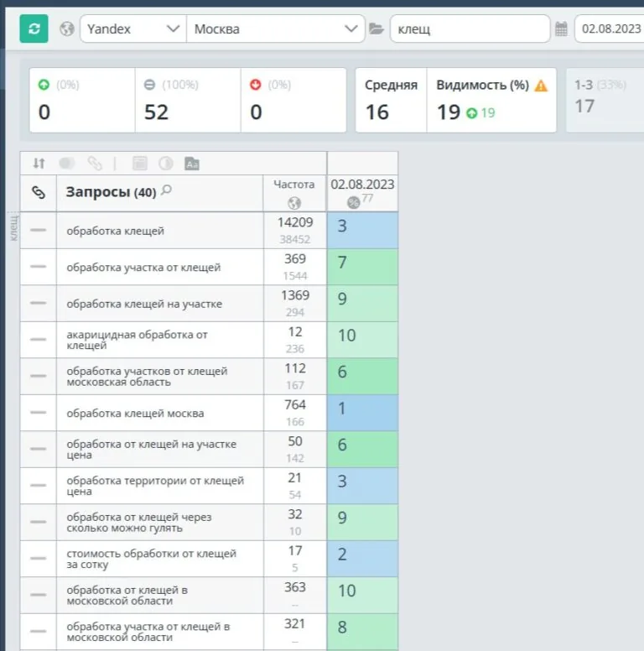This screenshot has height=651, width=644.
Task: Click position cell 1 for обработка клещей москва
Action: coord(362,413)
